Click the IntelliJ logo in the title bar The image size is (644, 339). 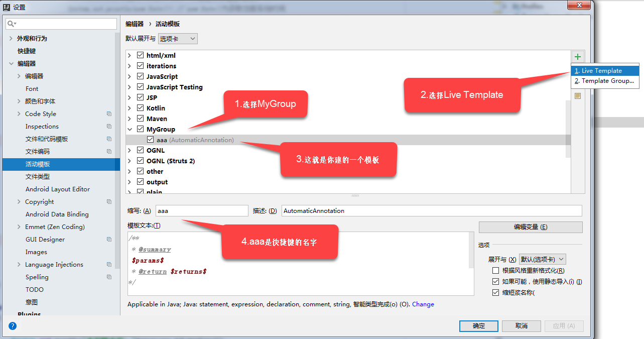tap(7, 7)
